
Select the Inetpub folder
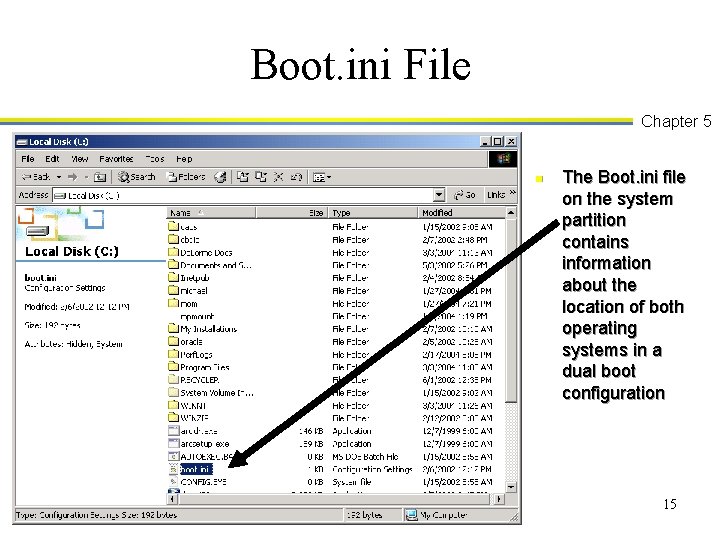189,278
